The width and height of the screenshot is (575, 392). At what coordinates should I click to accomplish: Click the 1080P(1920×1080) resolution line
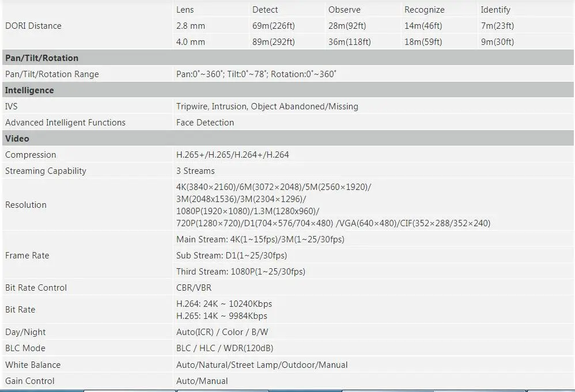248,211
